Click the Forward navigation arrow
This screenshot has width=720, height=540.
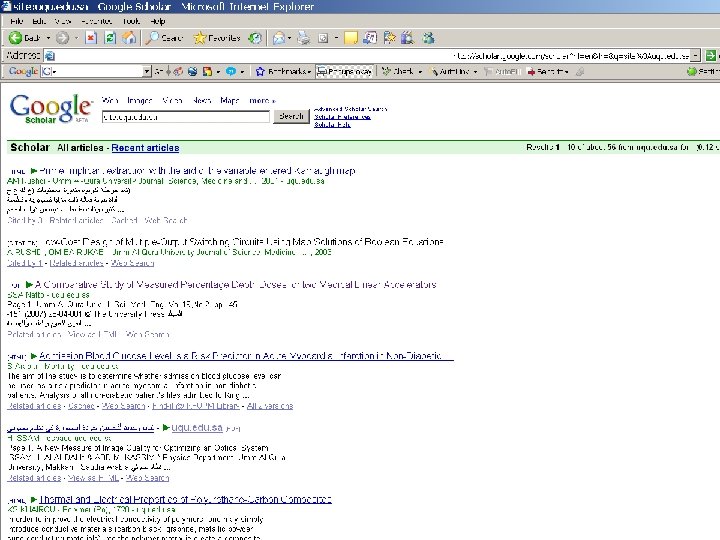tap(62, 38)
